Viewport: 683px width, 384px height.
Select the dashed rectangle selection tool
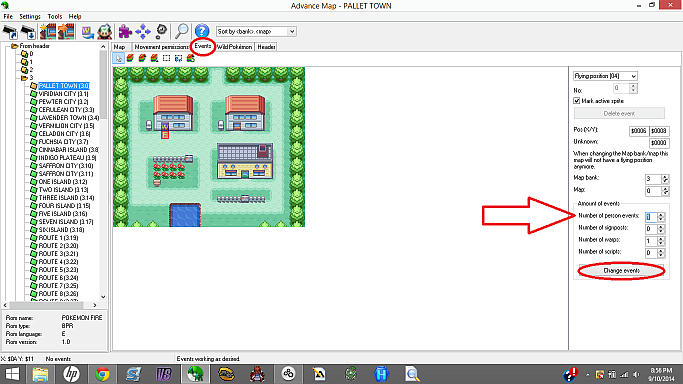click(166, 58)
